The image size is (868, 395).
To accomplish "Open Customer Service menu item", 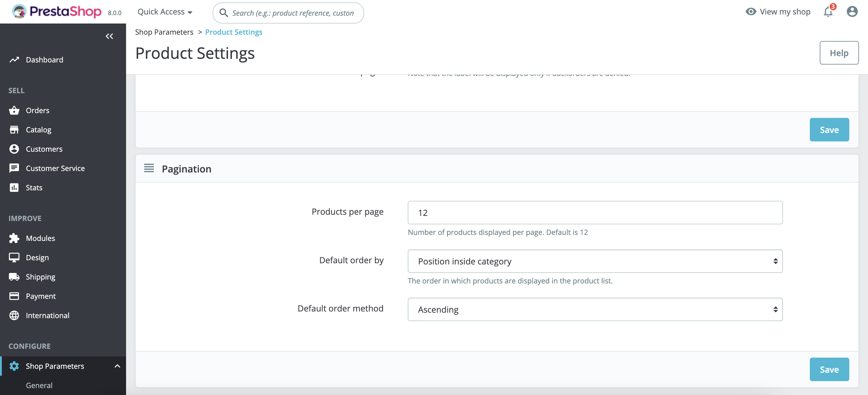I will [55, 168].
